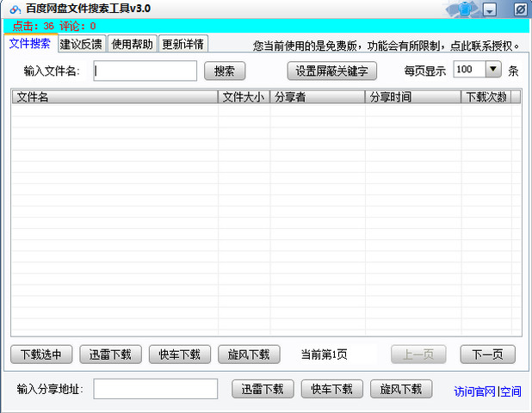This screenshot has width=532, height=413.
Task: Click the 搜索 button
Action: 225,71
